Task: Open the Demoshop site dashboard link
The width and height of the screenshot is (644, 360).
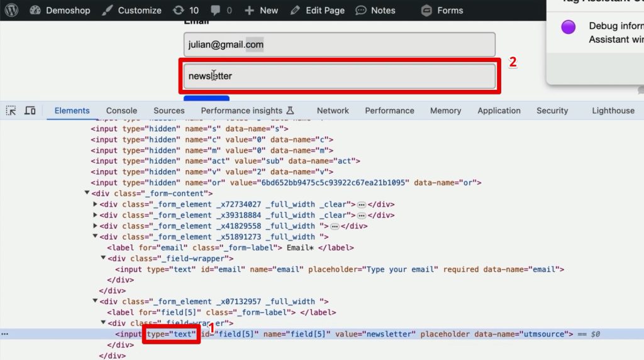Action: [x=60, y=10]
